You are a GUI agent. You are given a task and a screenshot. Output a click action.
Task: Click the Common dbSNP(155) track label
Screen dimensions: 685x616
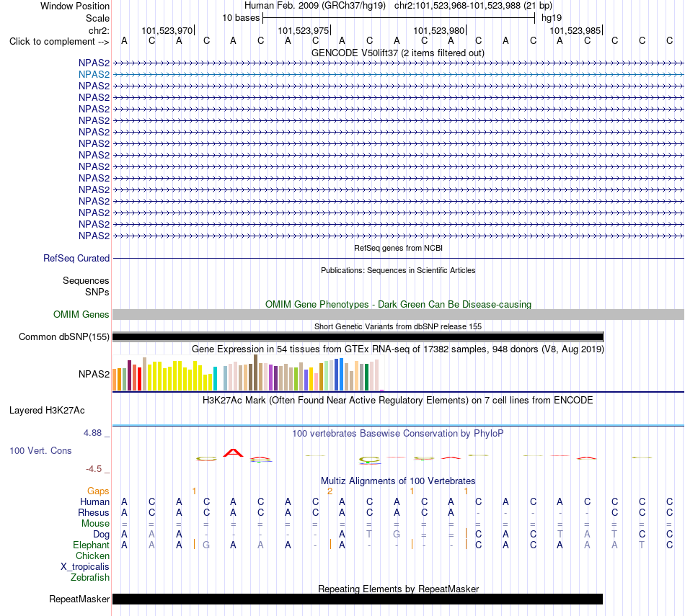click(x=63, y=337)
